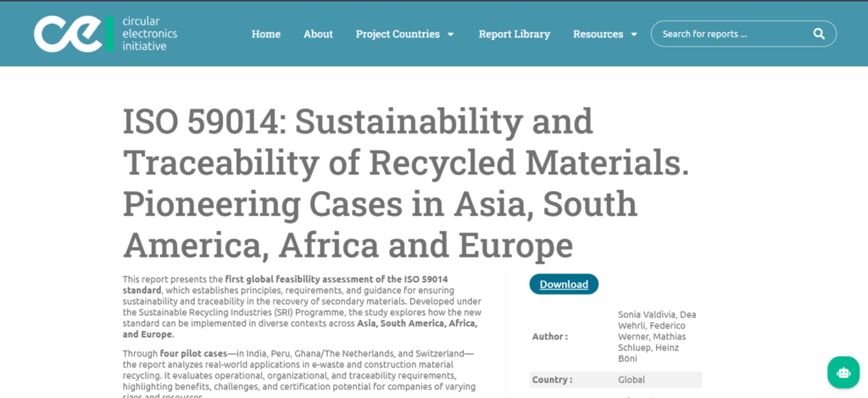Click the Country label

[552, 379]
